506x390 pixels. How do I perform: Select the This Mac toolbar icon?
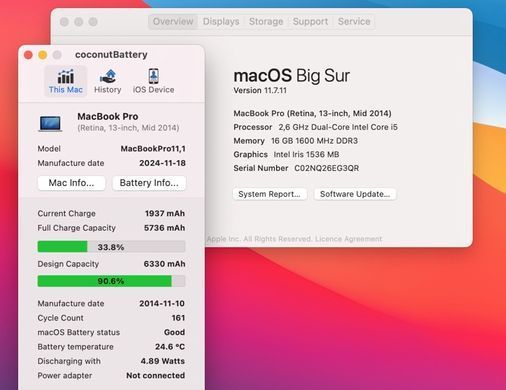(66, 81)
